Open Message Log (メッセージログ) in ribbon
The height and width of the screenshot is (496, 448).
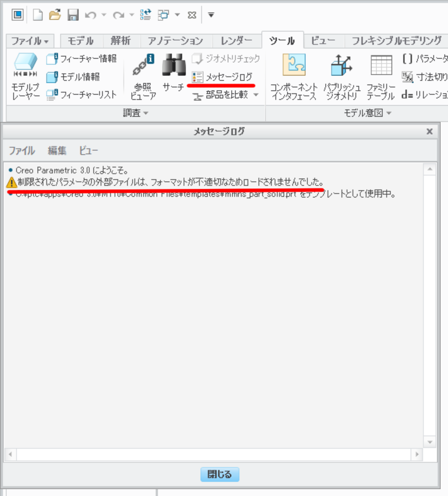point(222,76)
